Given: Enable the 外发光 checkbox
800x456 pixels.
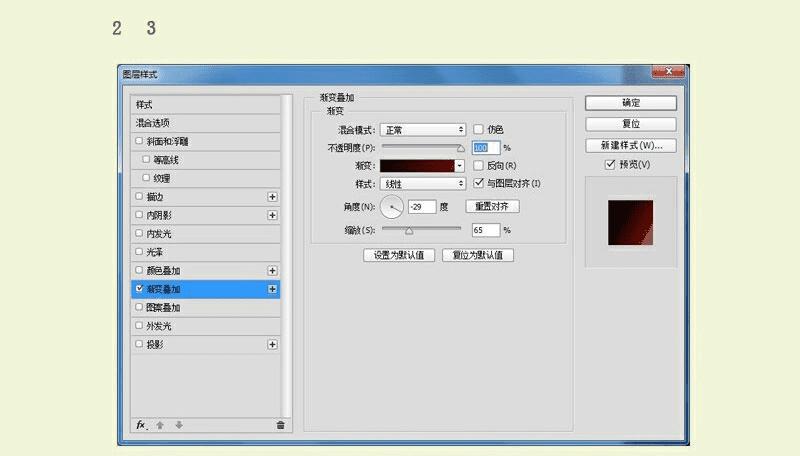Looking at the screenshot, I should (x=139, y=325).
